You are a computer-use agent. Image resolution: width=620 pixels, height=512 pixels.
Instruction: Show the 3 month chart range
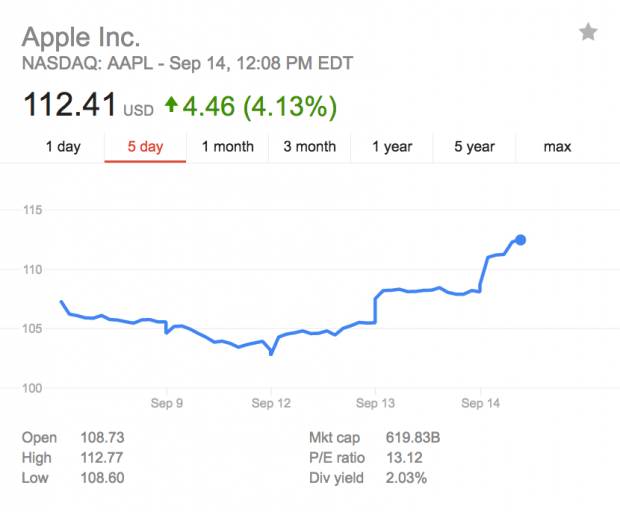pos(309,147)
